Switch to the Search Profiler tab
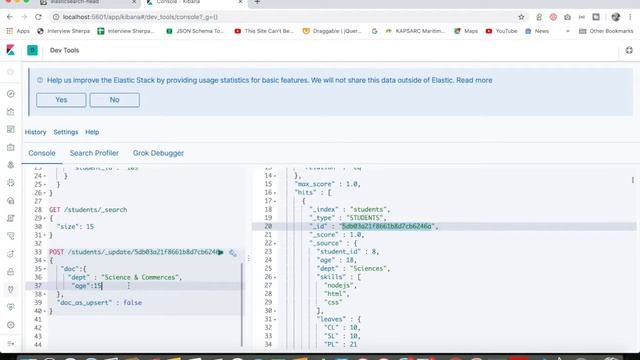Viewport: 640px width, 360px height. (94, 153)
